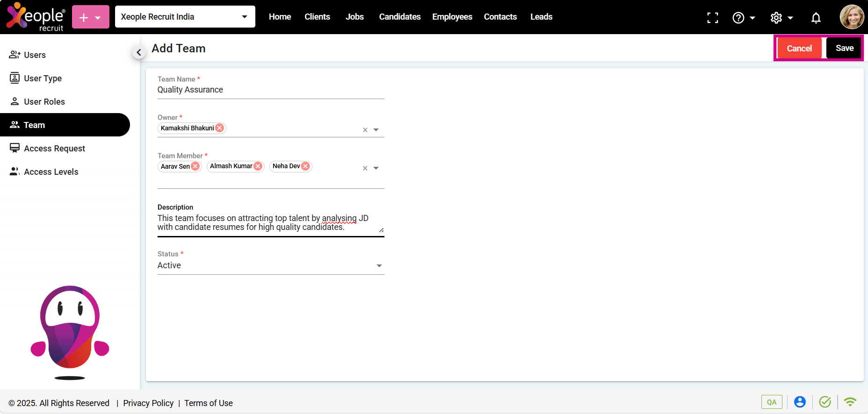This screenshot has width=868, height=414.
Task: Open the settings gear menu
Action: point(776,18)
